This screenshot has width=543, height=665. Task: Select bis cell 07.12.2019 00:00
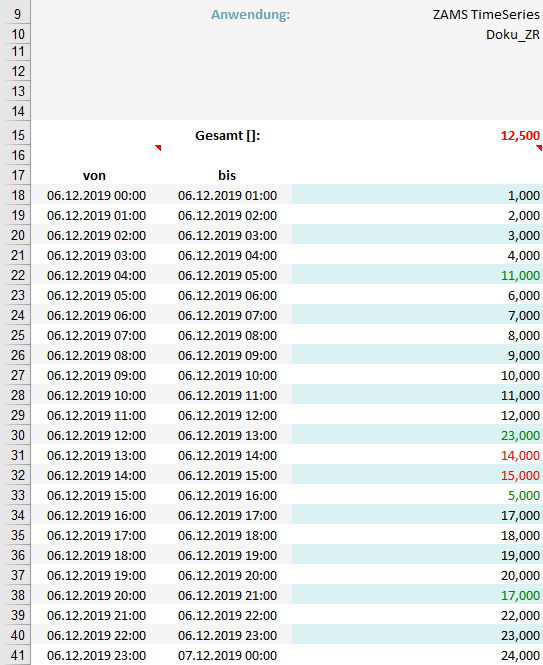(x=227, y=655)
